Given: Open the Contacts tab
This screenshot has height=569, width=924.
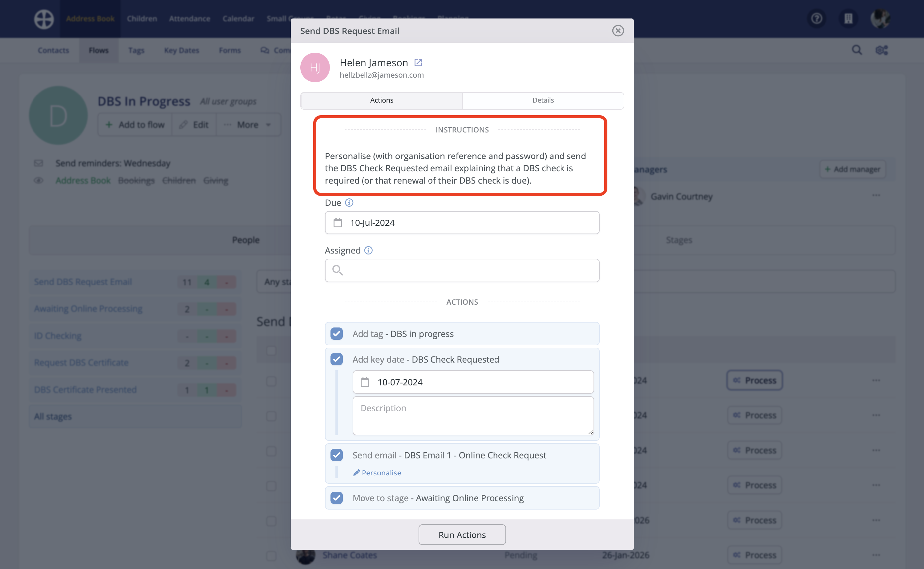Looking at the screenshot, I should click(x=53, y=50).
